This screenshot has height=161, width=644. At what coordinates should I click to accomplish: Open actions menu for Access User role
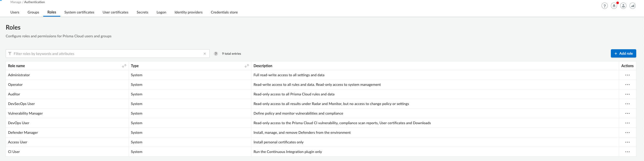(x=627, y=142)
